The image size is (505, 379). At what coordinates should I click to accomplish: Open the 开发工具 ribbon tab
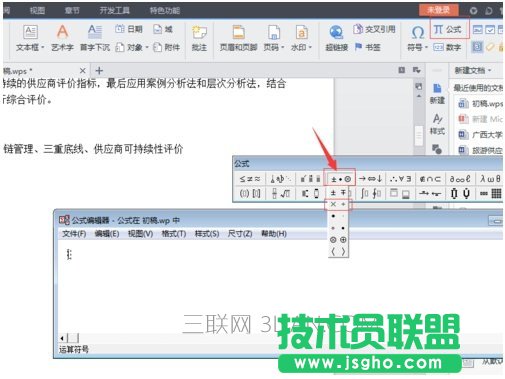[x=115, y=11]
